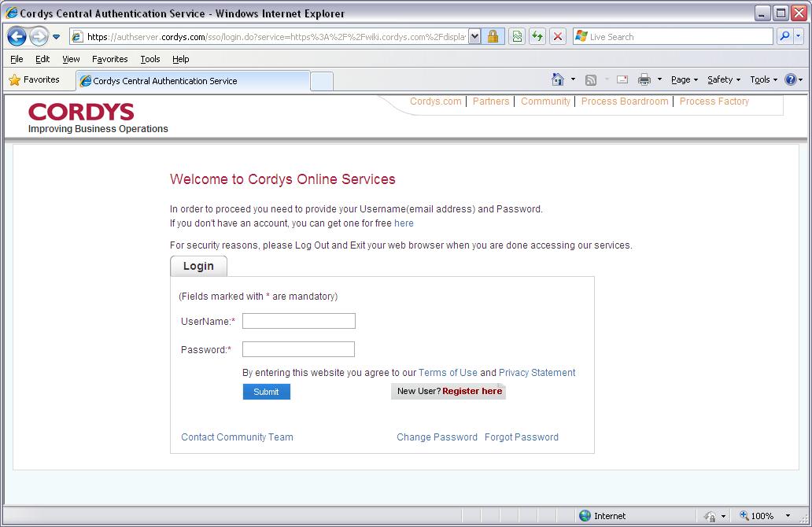Click the CORDYS logo
812x527 pixels.
pos(81,112)
